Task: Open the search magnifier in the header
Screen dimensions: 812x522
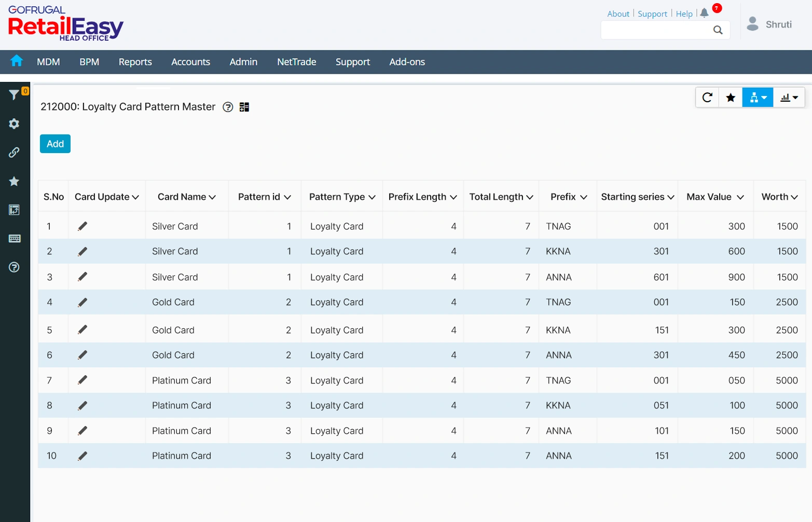Action: tap(718, 30)
